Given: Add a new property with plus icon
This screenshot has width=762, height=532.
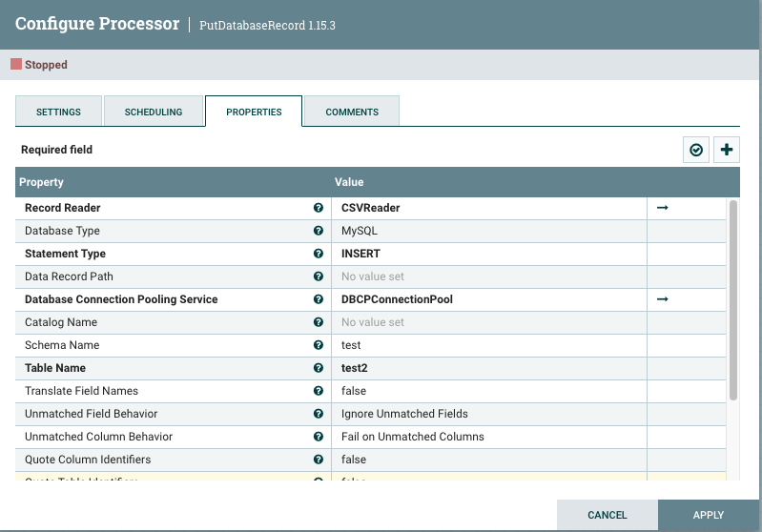Looking at the screenshot, I should coord(727,150).
